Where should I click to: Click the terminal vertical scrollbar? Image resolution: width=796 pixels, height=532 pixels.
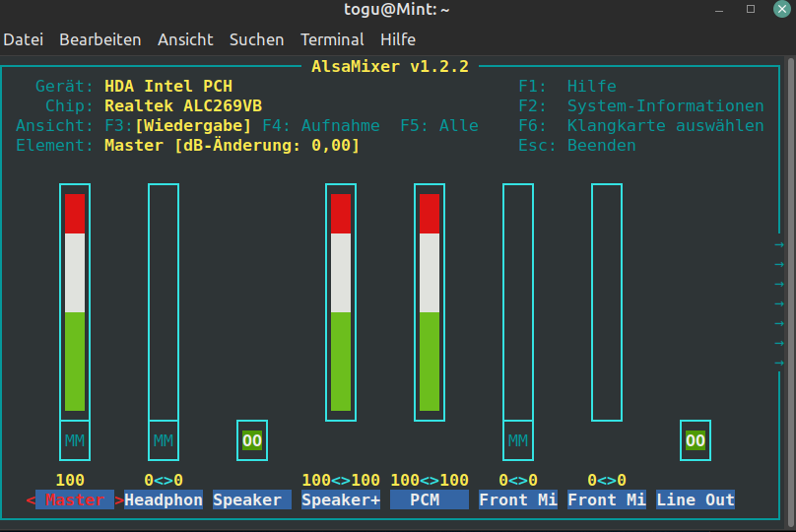tap(792, 292)
